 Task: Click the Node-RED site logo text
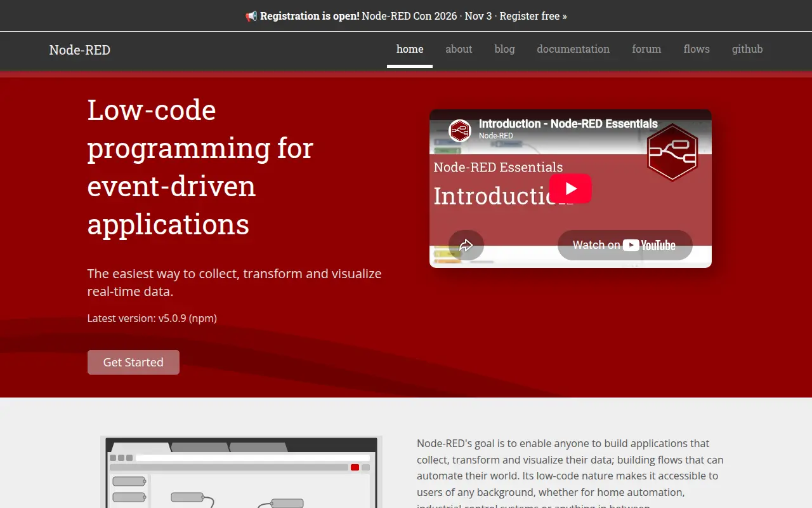[x=80, y=50]
